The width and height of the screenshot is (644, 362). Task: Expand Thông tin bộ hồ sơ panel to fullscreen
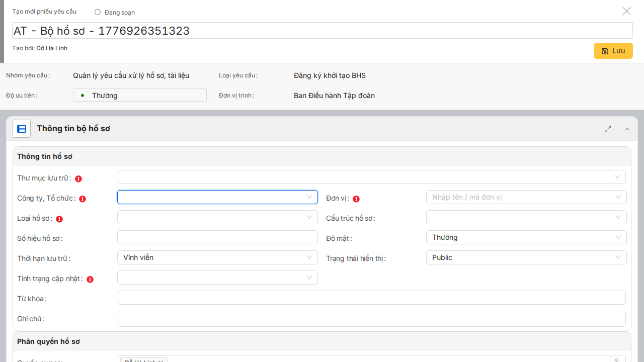click(608, 129)
